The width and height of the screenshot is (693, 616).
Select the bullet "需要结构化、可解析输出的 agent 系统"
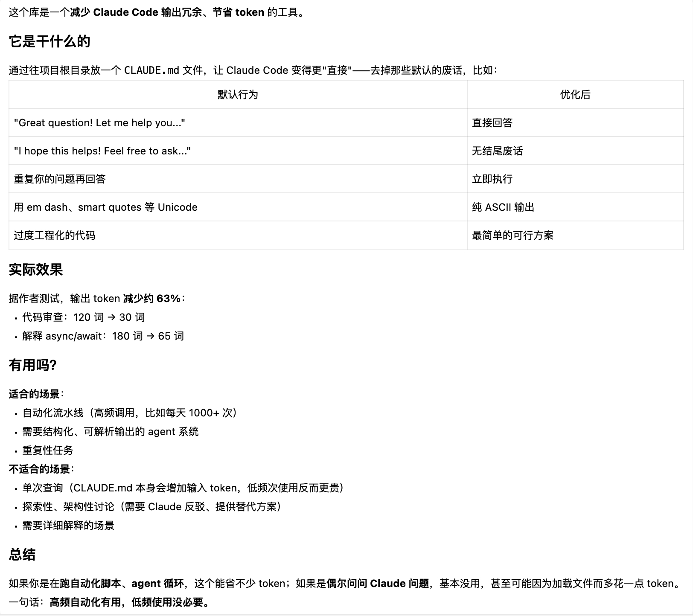111,432
